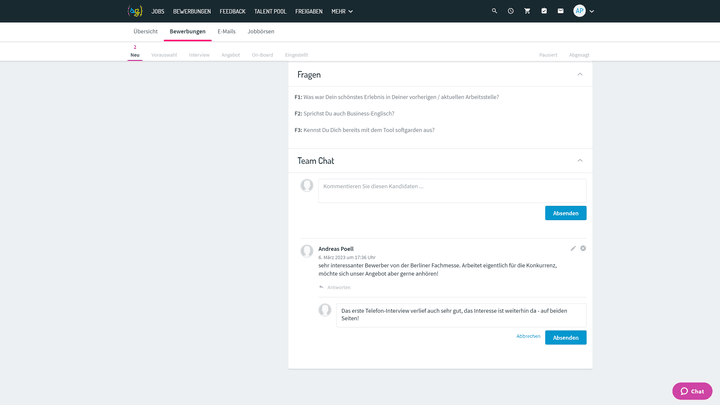This screenshot has width=720, height=405.
Task: Collapse the Fragen section
Action: [580, 75]
